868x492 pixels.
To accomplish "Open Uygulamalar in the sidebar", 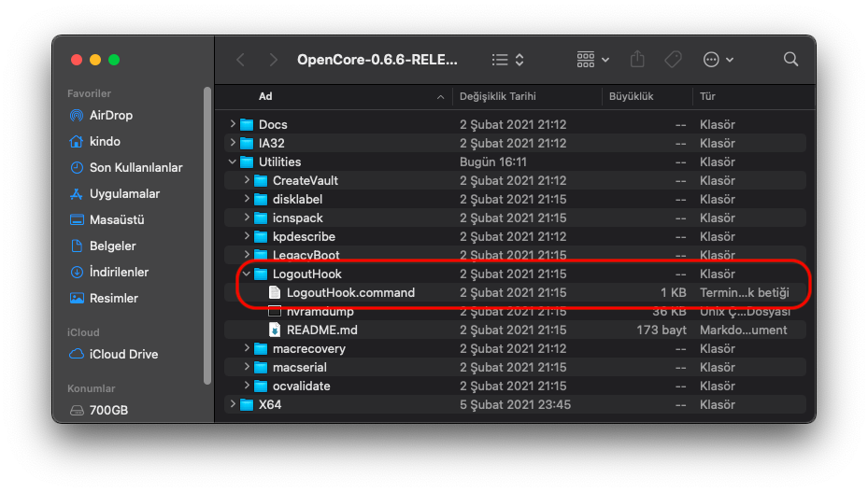I will 124,194.
